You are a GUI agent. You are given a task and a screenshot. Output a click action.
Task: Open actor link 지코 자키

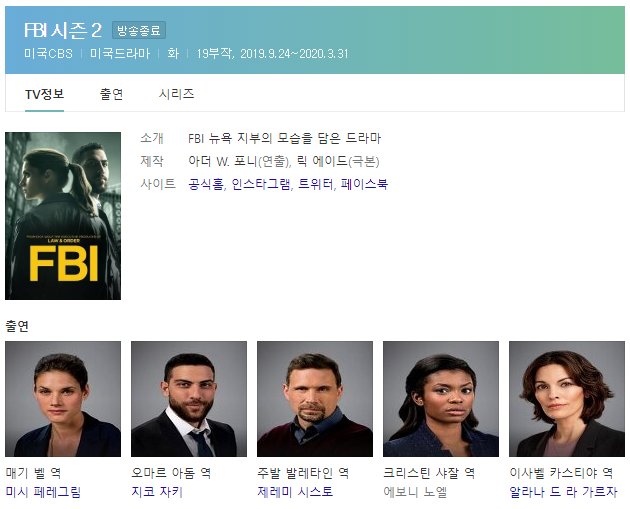(157, 492)
